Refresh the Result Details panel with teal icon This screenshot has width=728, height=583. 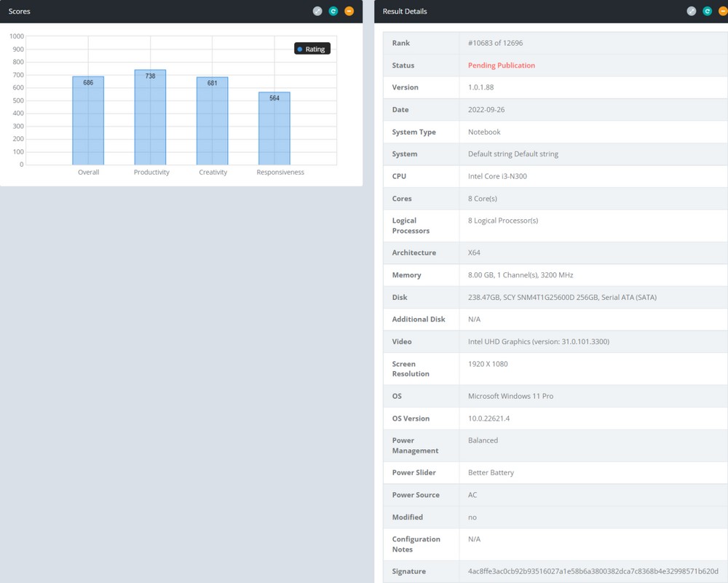point(707,11)
